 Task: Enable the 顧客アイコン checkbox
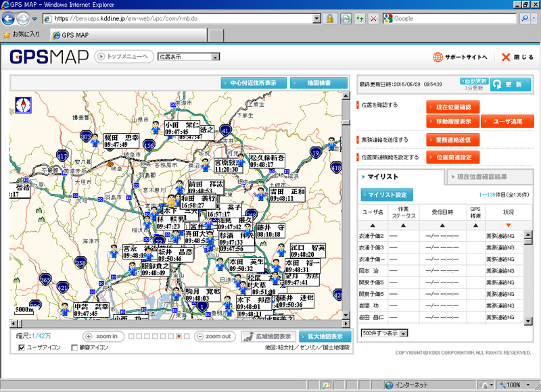pos(74,347)
